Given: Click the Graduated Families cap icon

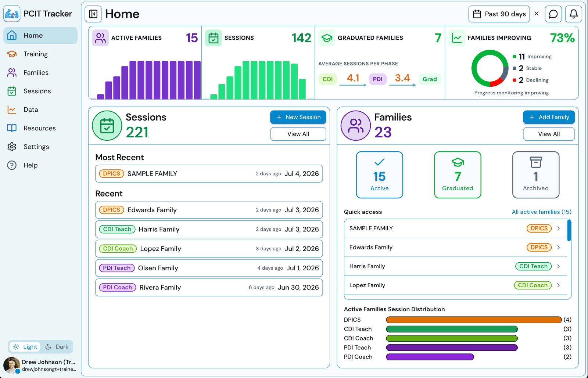Looking at the screenshot, I should point(327,38).
